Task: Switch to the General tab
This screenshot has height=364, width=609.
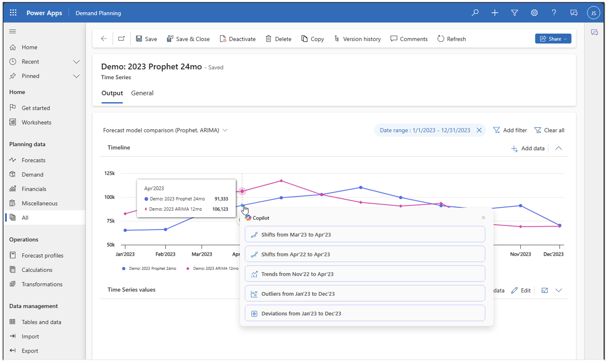Action: click(x=142, y=93)
